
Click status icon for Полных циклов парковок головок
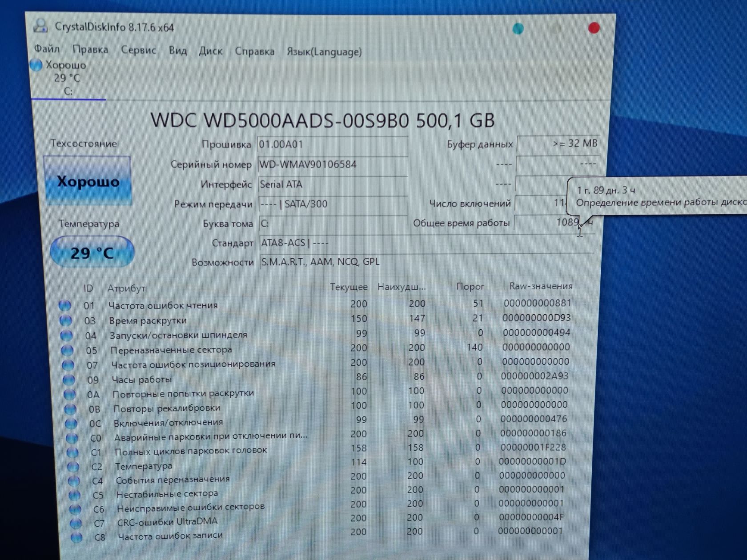(x=72, y=452)
